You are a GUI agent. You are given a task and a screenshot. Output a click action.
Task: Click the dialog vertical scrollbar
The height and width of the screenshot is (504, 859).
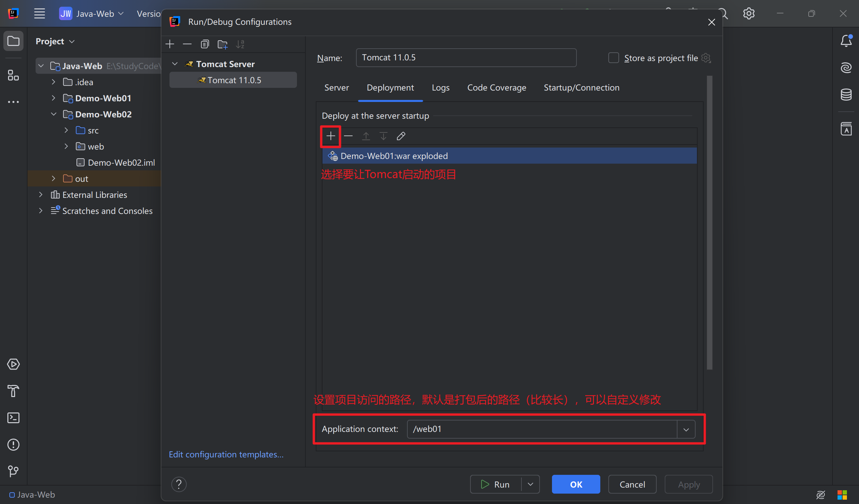tap(709, 223)
